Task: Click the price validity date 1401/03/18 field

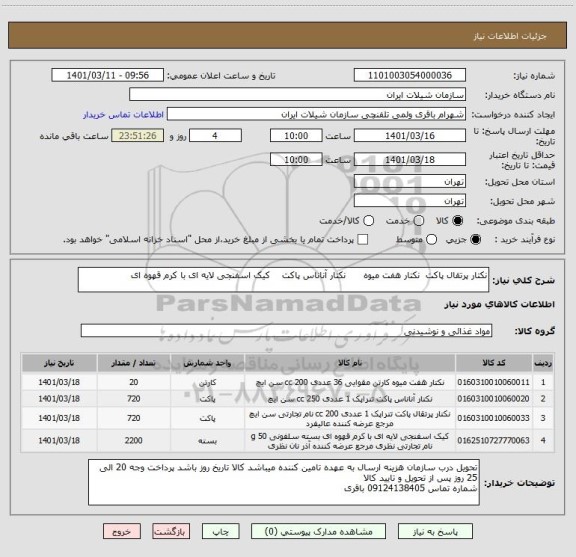Action: coord(410,159)
